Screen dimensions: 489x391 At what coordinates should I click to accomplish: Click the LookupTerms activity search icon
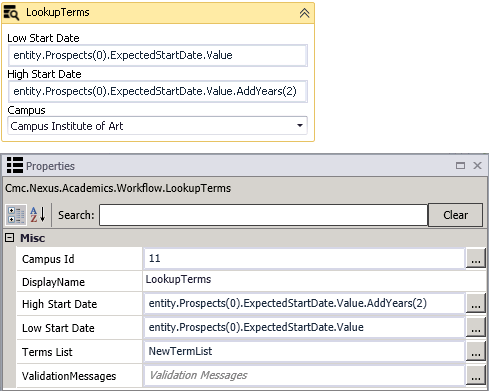click(x=11, y=13)
